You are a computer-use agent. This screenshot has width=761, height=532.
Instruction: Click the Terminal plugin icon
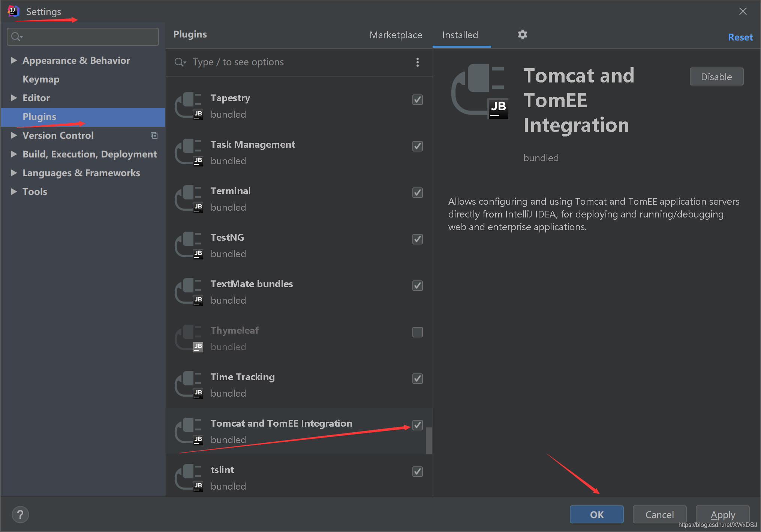189,199
